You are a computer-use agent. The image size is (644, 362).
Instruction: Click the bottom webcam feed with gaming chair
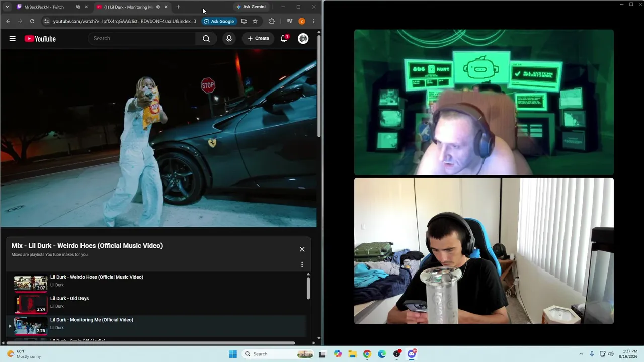pyautogui.click(x=484, y=251)
